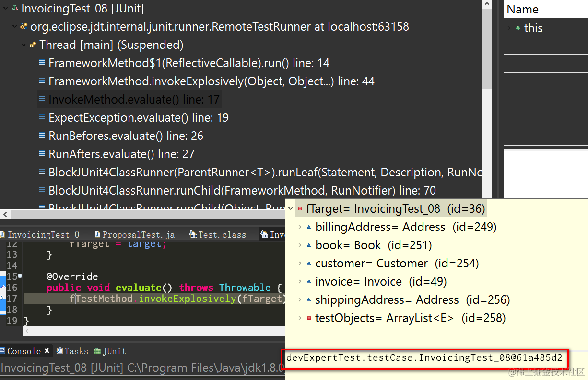This screenshot has height=380, width=588.
Task: Switch to the InvoicingTest_0 editor tab
Action: (x=40, y=234)
